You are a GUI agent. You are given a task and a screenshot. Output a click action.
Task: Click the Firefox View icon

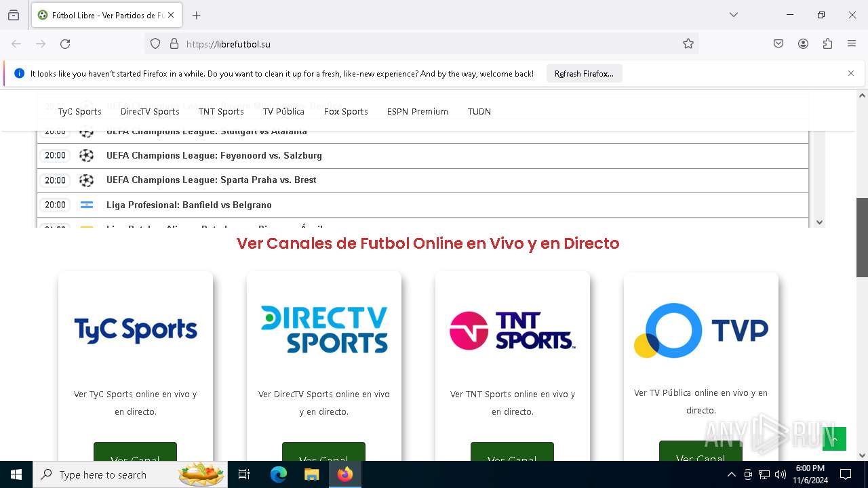(x=14, y=15)
